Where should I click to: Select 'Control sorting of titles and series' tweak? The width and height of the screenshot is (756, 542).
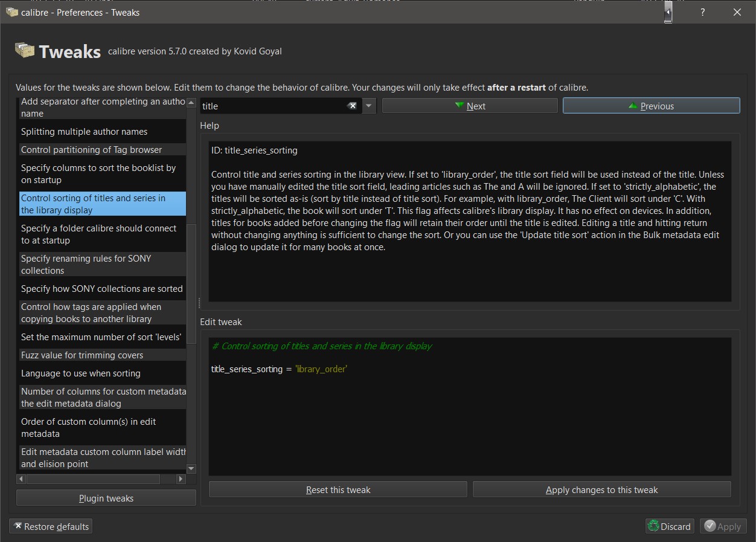click(x=103, y=204)
